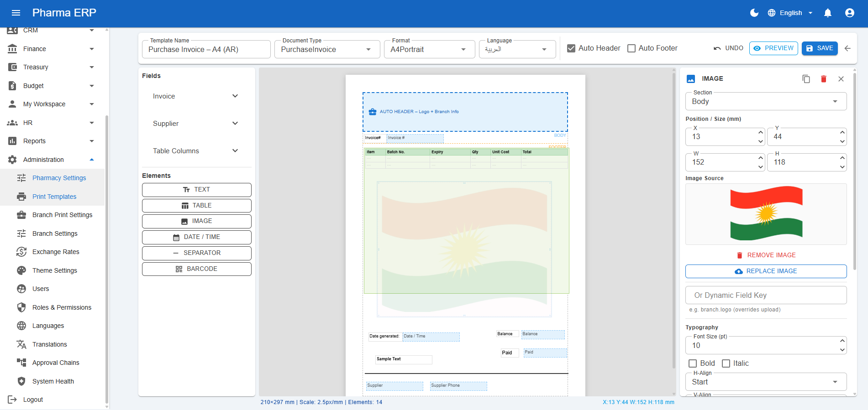
Task: Click the Treasury wallet icon
Action: (x=12, y=67)
